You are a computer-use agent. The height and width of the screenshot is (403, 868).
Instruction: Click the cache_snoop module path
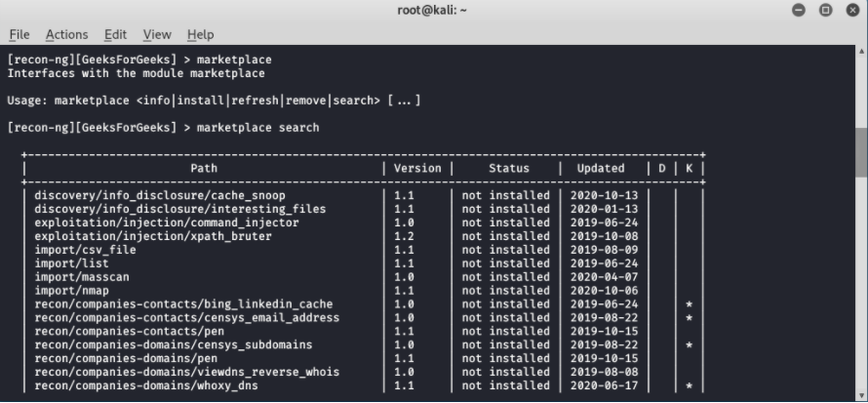click(160, 195)
